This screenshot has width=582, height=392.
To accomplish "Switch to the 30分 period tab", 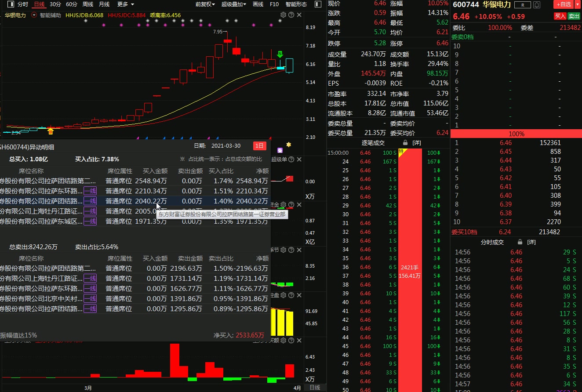I will tap(55, 4).
